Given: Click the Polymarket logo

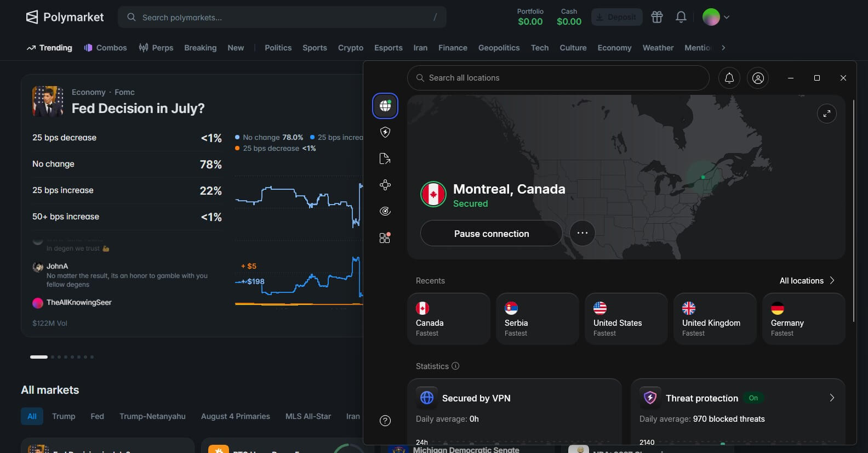Looking at the screenshot, I should 65,17.
